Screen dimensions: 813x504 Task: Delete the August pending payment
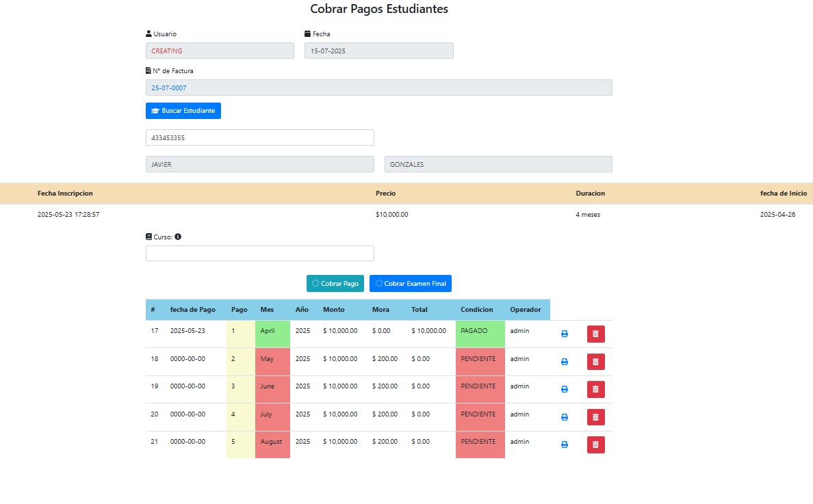pos(595,445)
